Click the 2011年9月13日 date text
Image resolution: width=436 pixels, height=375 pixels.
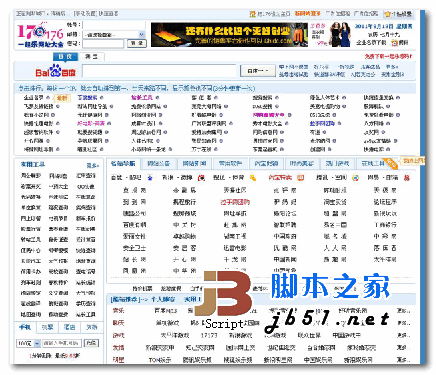pos(374,26)
